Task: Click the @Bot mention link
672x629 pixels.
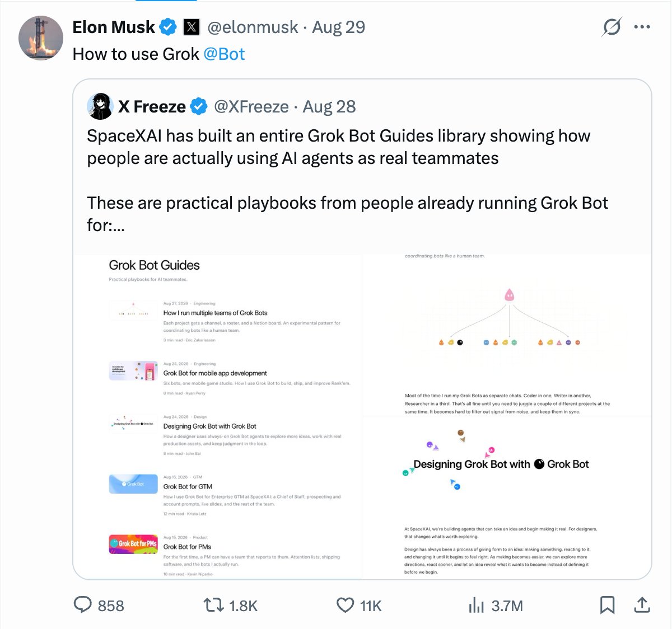Action: (224, 54)
